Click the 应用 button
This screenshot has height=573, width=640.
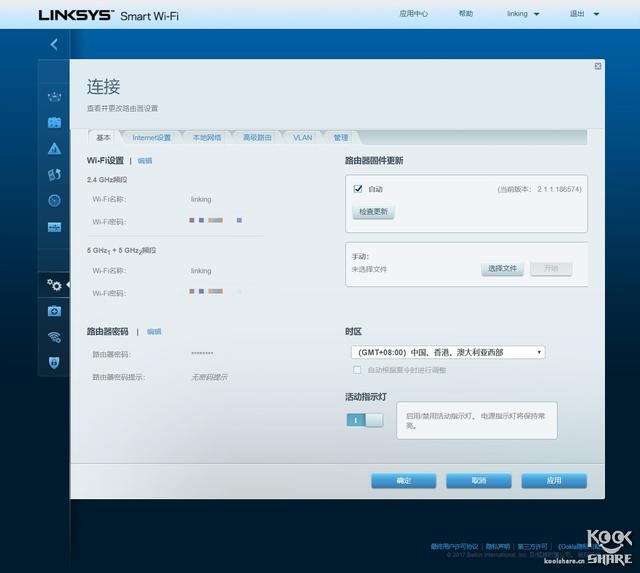554,481
